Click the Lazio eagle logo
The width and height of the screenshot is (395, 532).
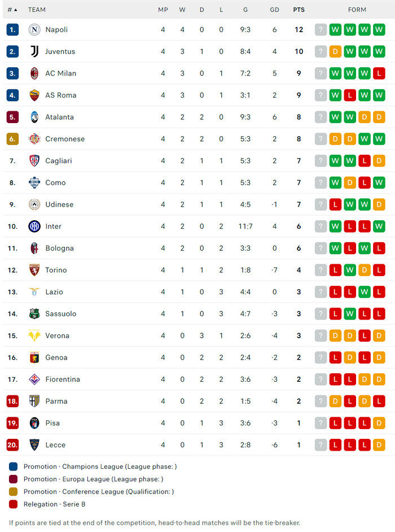(x=34, y=292)
